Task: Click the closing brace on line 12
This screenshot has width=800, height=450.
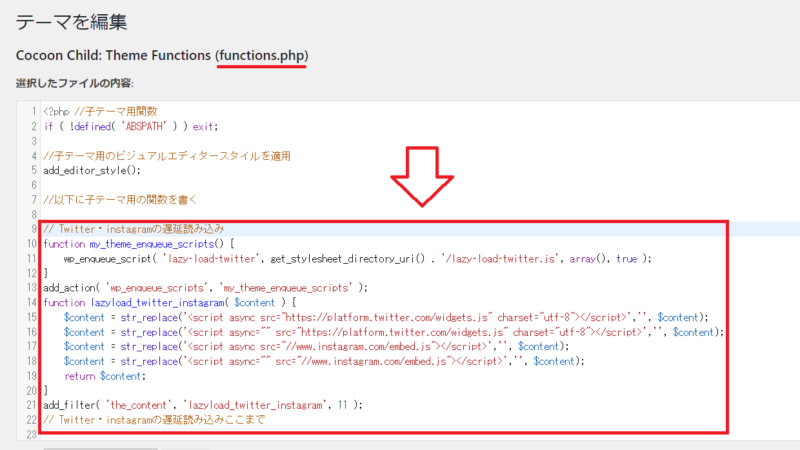Action: [46, 273]
